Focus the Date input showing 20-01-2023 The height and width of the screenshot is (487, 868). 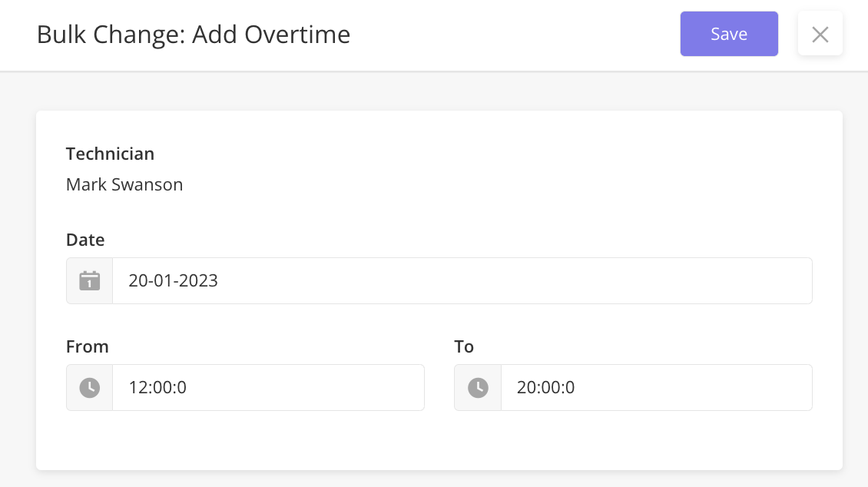(x=462, y=280)
